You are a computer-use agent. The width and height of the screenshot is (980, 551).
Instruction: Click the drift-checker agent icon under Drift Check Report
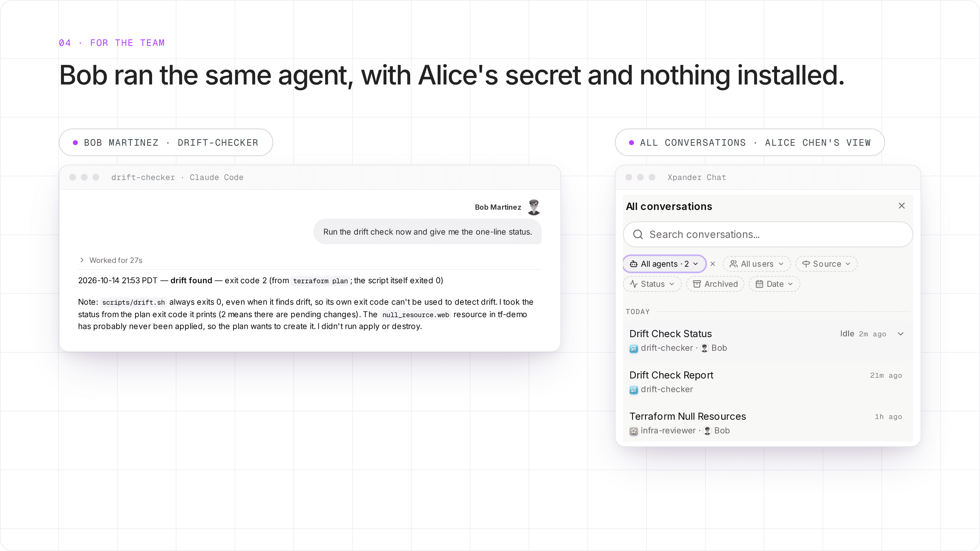[633, 390]
